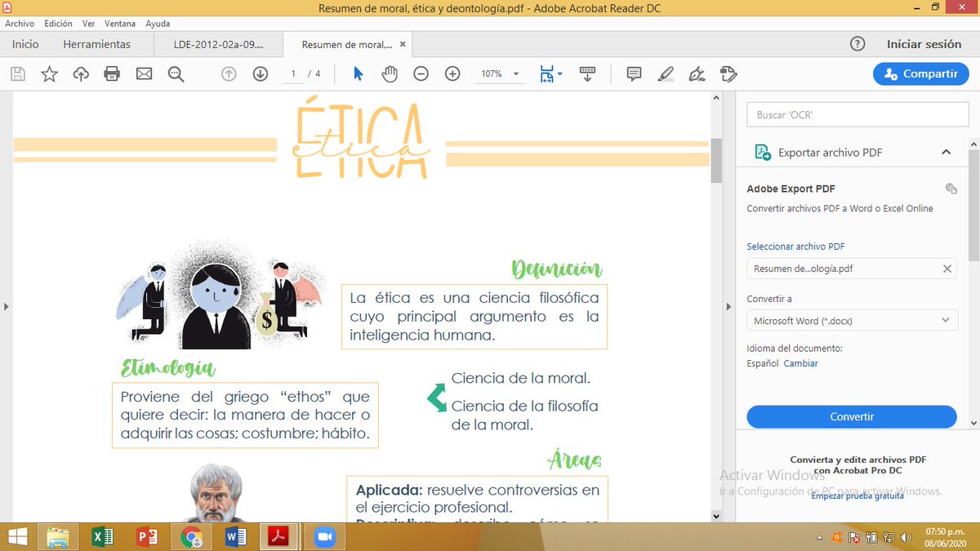
Task: Open Word from the taskbar
Action: (235, 536)
